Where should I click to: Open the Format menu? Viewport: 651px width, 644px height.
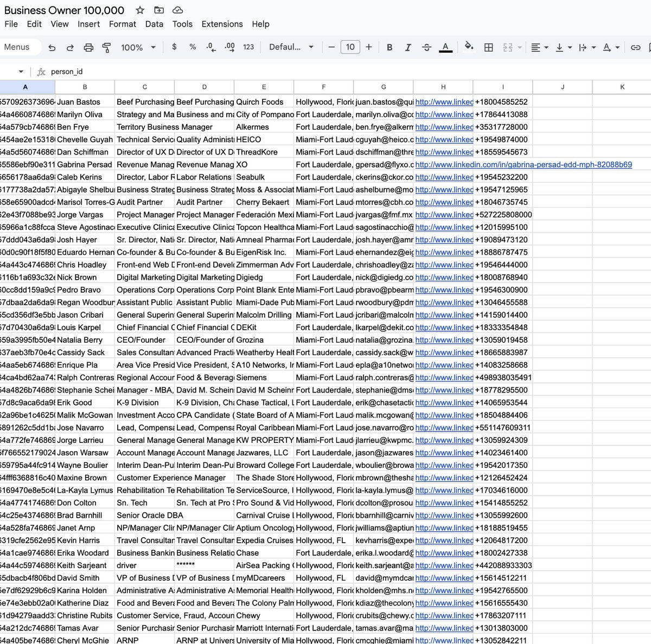123,24
